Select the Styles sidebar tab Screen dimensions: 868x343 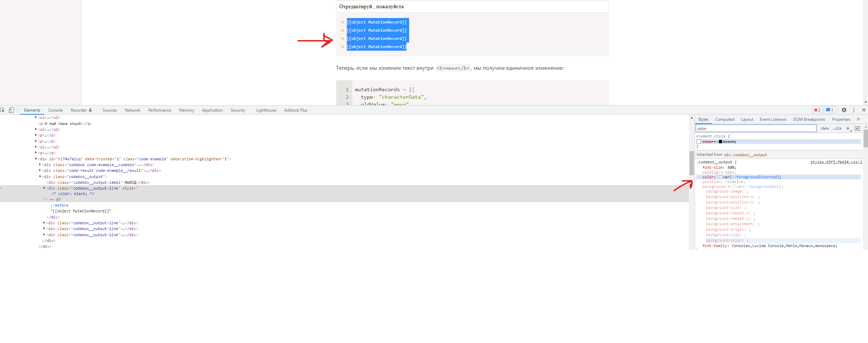tap(703, 119)
